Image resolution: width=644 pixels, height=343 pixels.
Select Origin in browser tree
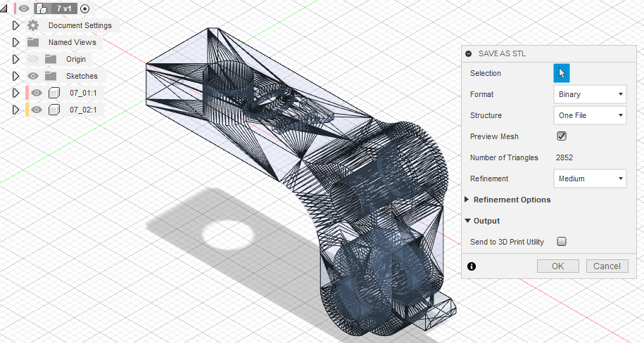76,59
